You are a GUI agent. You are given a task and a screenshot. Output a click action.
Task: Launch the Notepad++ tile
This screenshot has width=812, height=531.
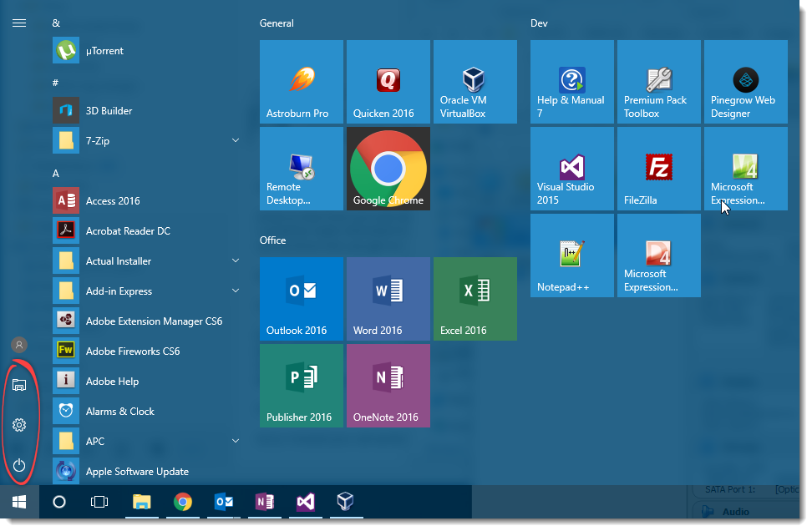[571, 255]
